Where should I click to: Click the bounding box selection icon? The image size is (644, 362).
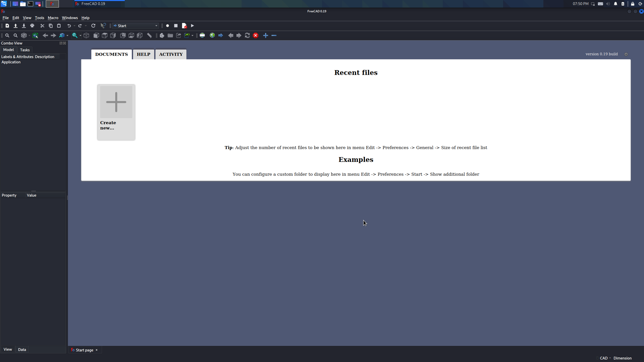[x=35, y=35]
